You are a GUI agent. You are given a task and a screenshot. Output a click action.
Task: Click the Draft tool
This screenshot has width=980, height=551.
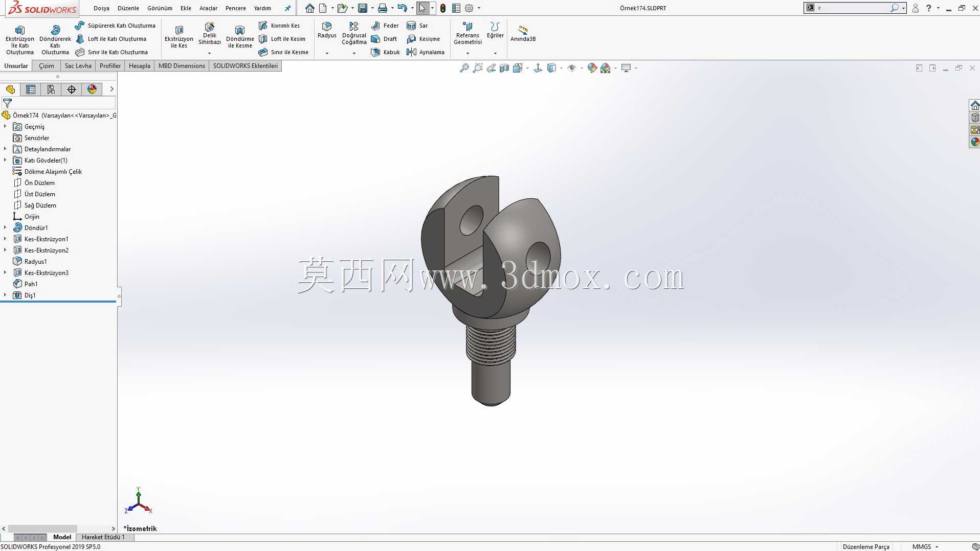(384, 39)
